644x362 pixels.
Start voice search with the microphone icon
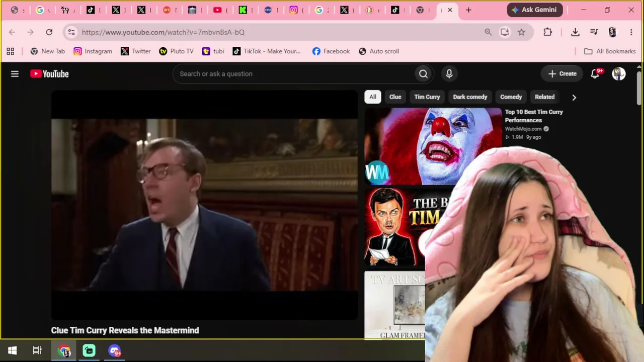(449, 74)
